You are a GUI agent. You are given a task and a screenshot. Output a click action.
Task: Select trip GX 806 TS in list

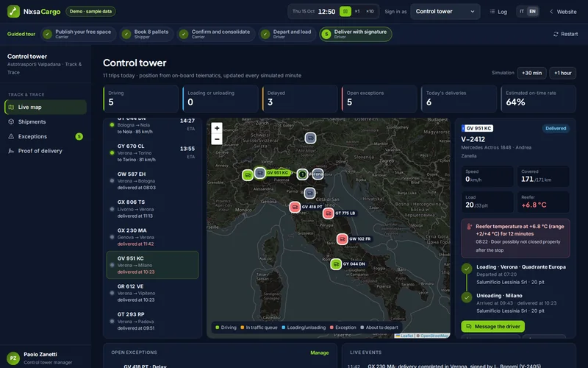(x=152, y=209)
